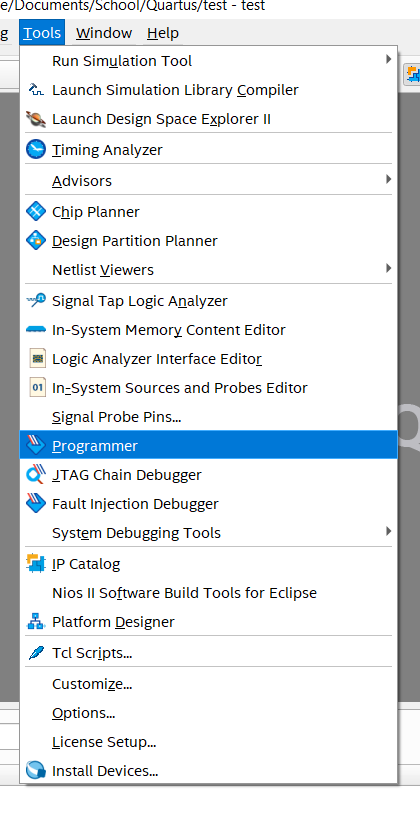Open the Tools menu in the menu bar
This screenshot has height=817, width=420.
(x=42, y=33)
